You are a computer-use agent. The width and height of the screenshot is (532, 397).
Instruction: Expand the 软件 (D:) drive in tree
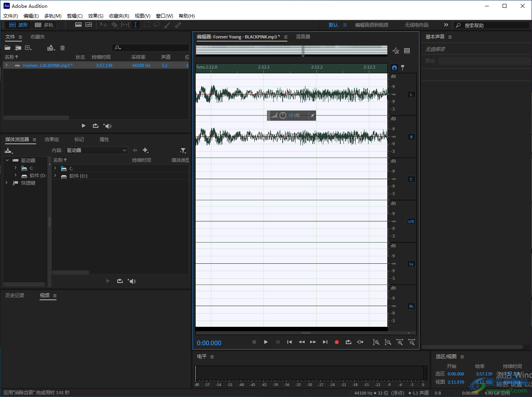click(x=15, y=176)
